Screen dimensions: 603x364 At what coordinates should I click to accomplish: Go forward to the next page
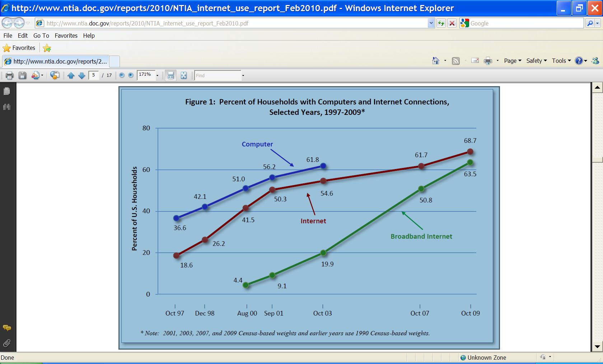coord(19,23)
